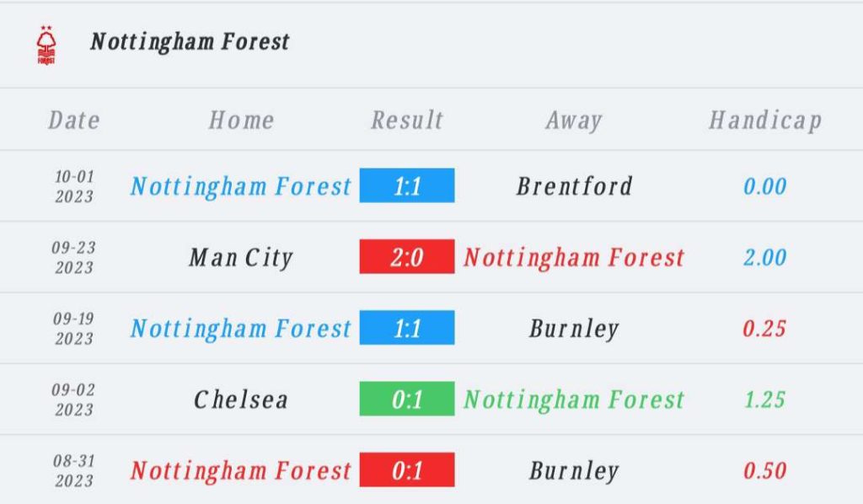Click the green 0:1 Chelsea result badge
863x504 pixels.
tap(407, 399)
